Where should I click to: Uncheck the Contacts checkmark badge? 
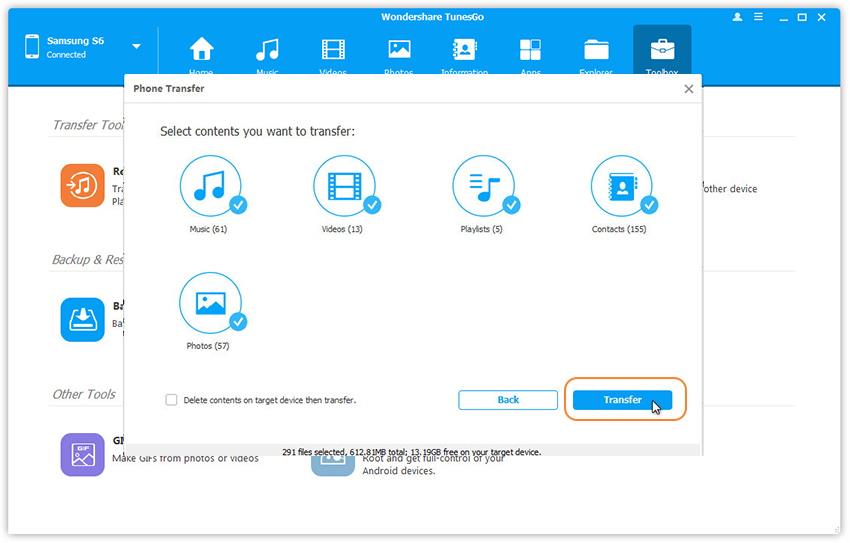pyautogui.click(x=649, y=205)
